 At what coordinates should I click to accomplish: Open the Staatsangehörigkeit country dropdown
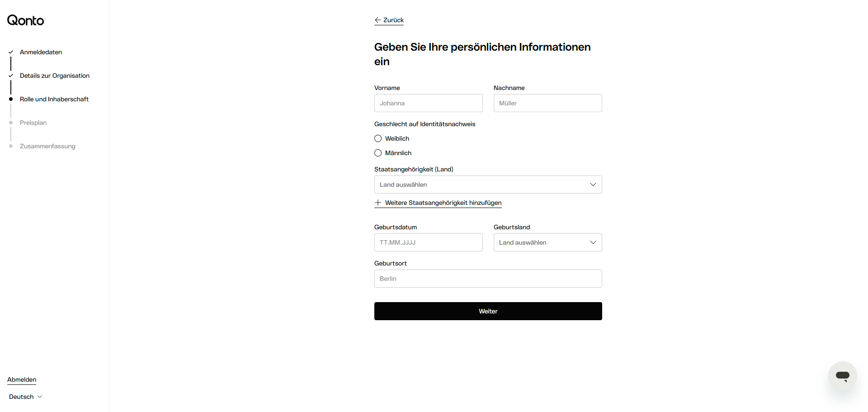[488, 185]
